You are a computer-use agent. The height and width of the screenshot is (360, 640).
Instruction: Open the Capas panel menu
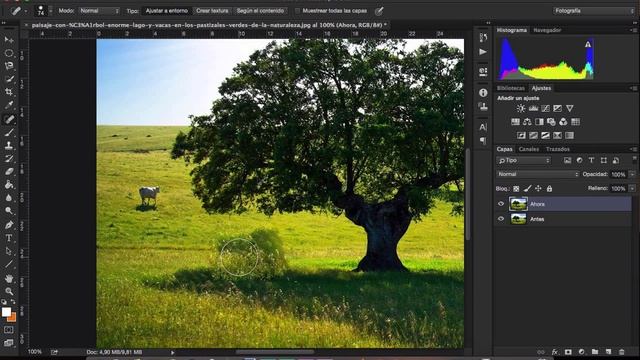pos(633,149)
